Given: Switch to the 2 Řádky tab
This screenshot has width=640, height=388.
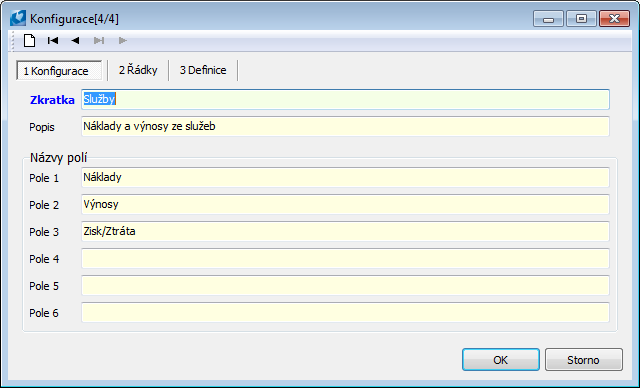Looking at the screenshot, I should (138, 70).
